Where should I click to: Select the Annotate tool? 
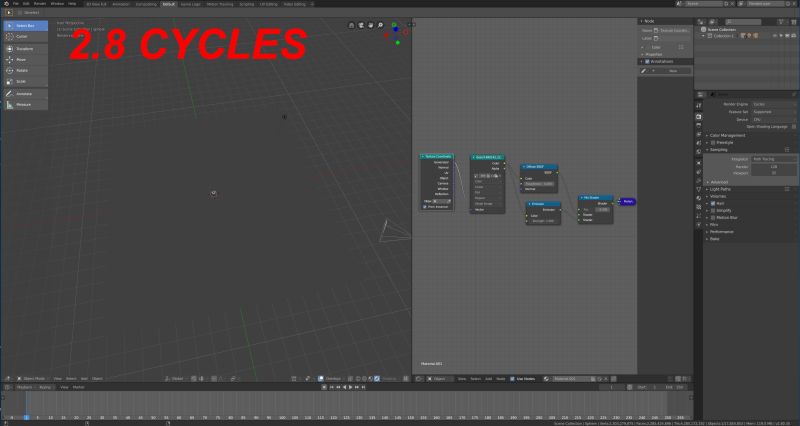[26, 94]
